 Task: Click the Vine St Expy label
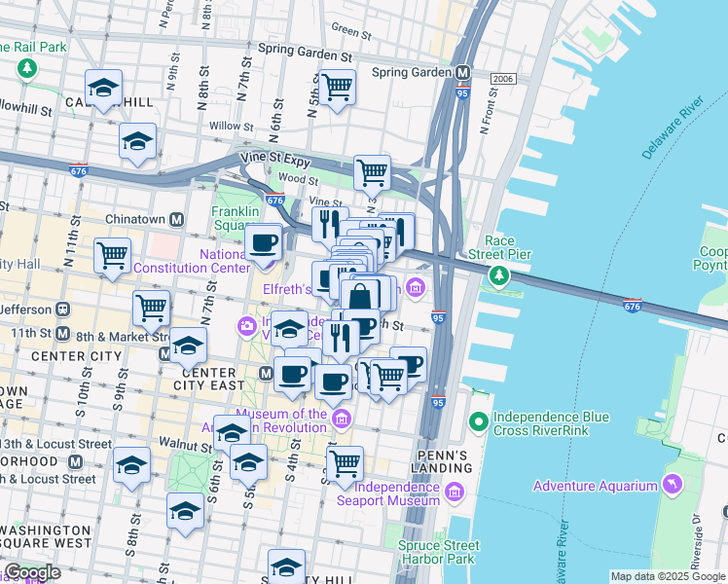275,159
